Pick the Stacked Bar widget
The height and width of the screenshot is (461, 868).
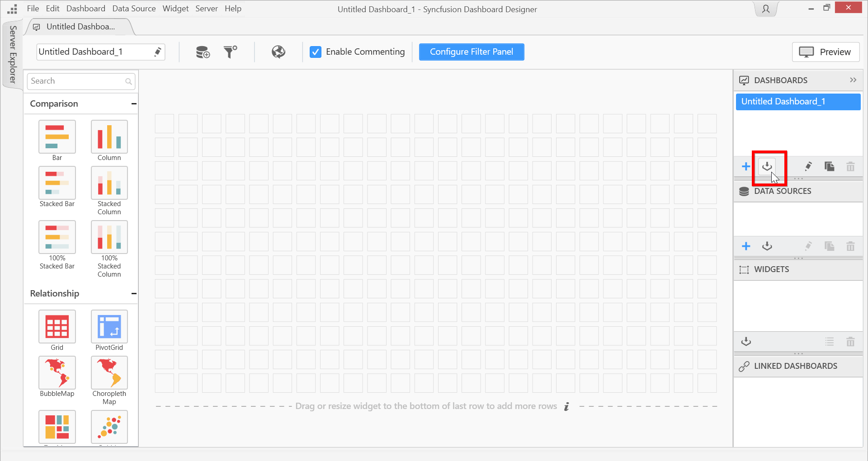57,183
